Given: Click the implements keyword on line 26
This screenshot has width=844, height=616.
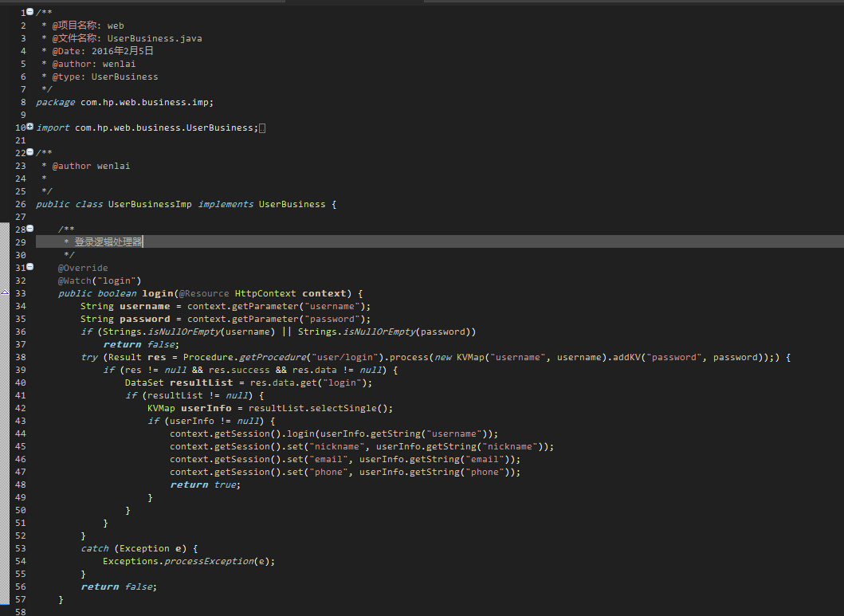Looking at the screenshot, I should 226,204.
